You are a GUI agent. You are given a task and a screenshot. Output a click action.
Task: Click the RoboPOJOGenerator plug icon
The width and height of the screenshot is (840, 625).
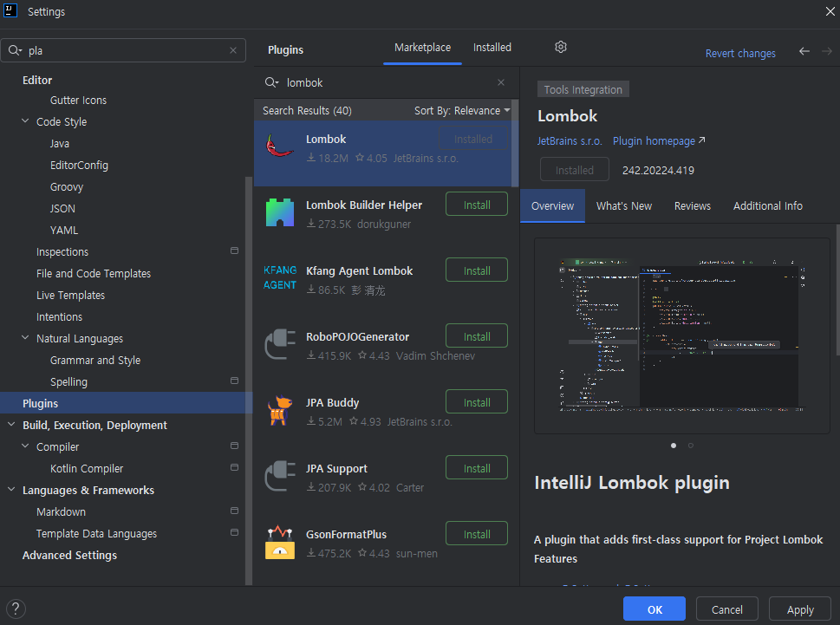coord(280,344)
